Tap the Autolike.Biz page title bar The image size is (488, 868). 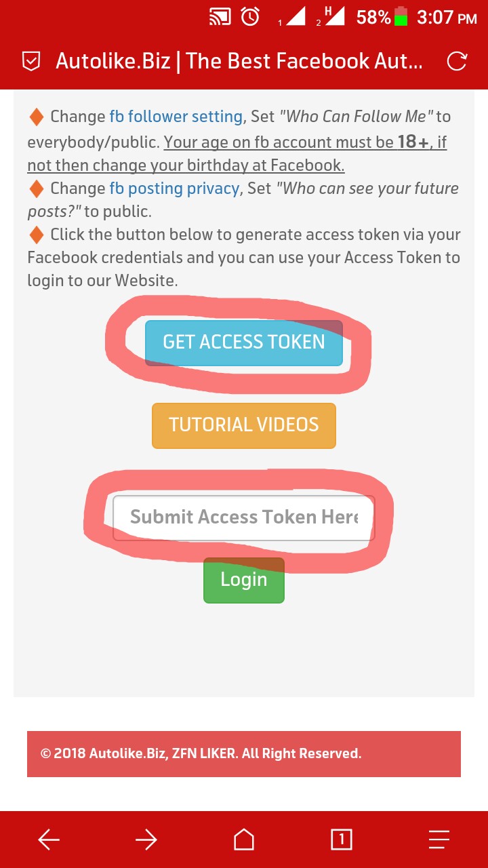239,62
